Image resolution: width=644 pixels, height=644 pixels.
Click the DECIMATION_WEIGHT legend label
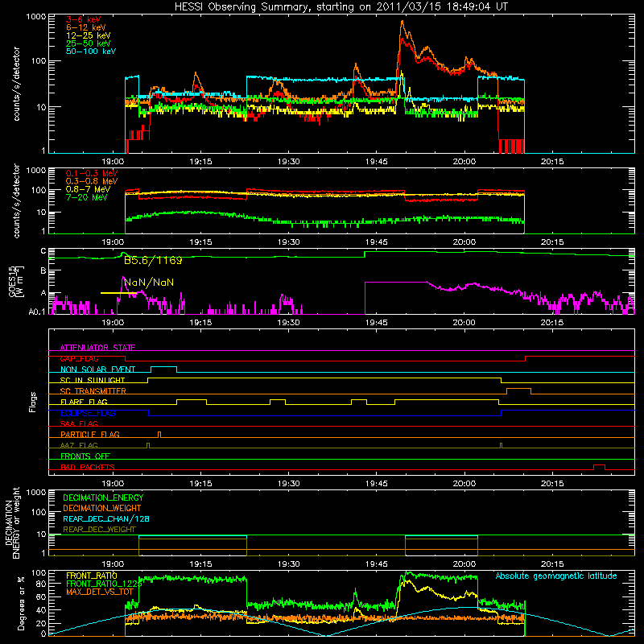102,508
